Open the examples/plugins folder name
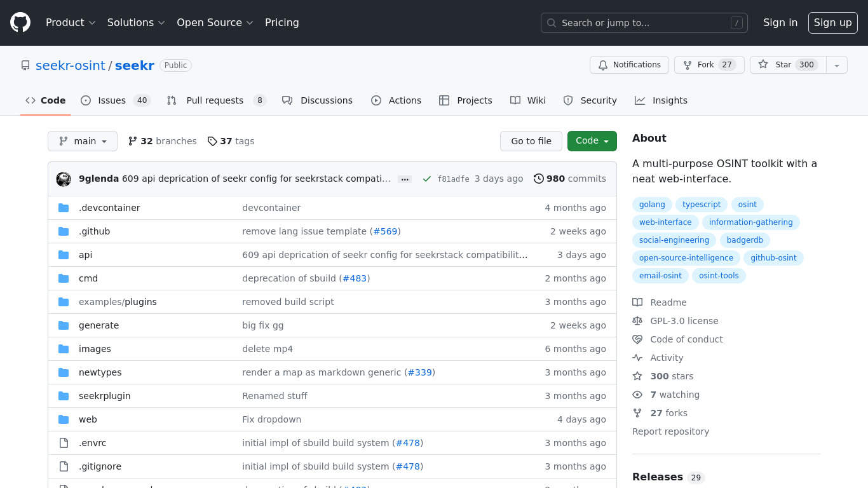868x488 pixels. pos(118,302)
